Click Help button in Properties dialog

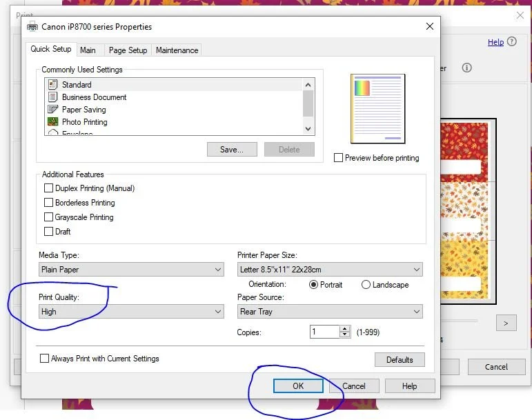click(410, 386)
